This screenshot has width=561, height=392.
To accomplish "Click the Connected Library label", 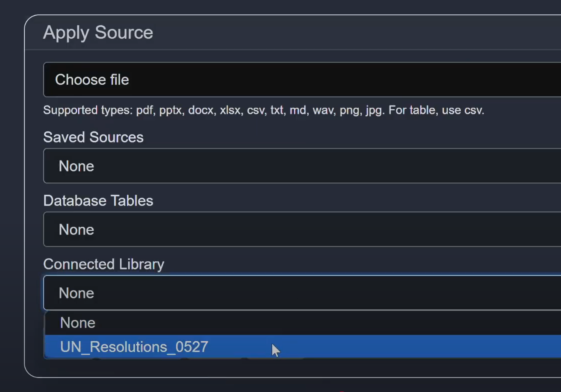I will 104,264.
